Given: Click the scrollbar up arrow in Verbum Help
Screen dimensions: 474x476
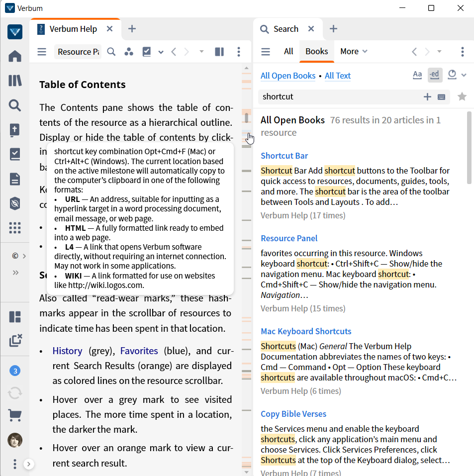Looking at the screenshot, I should pos(247,68).
